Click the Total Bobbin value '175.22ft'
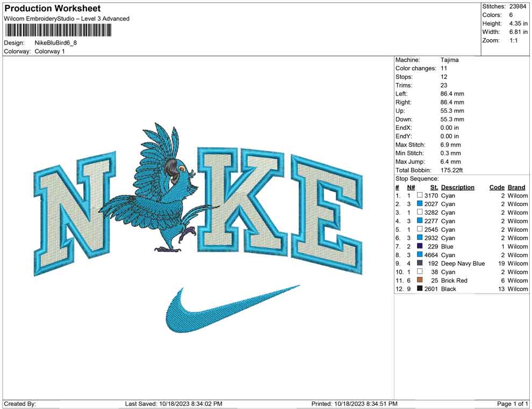This screenshot has height=409, width=532. 451,170
